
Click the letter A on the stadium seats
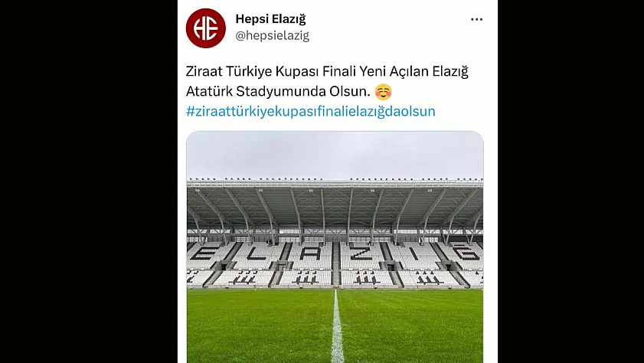pyautogui.click(x=311, y=253)
